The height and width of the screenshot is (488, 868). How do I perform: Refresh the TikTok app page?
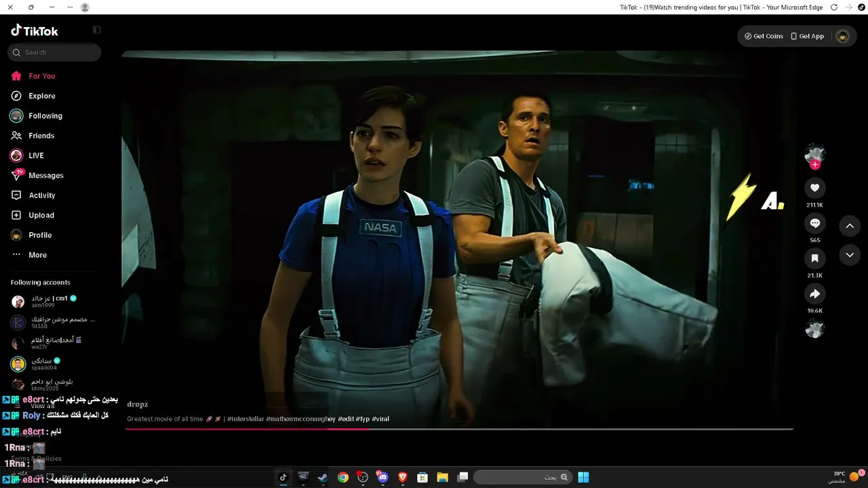(834, 7)
